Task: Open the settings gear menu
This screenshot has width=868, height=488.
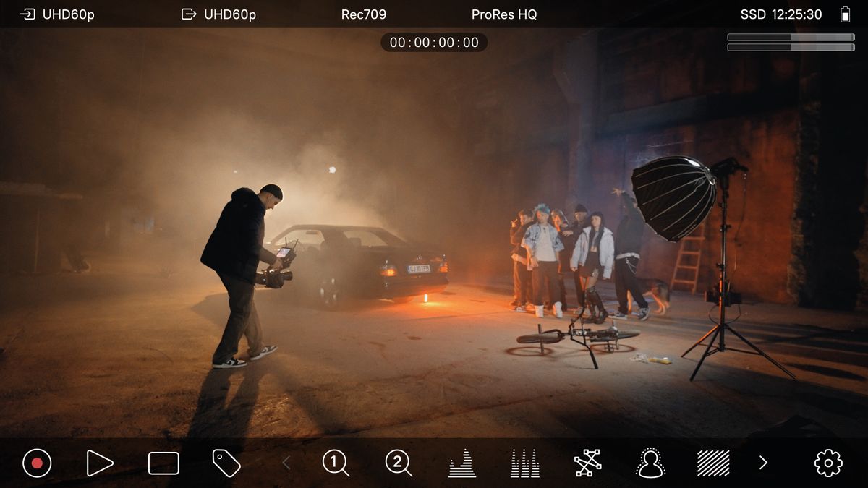Action: [829, 463]
